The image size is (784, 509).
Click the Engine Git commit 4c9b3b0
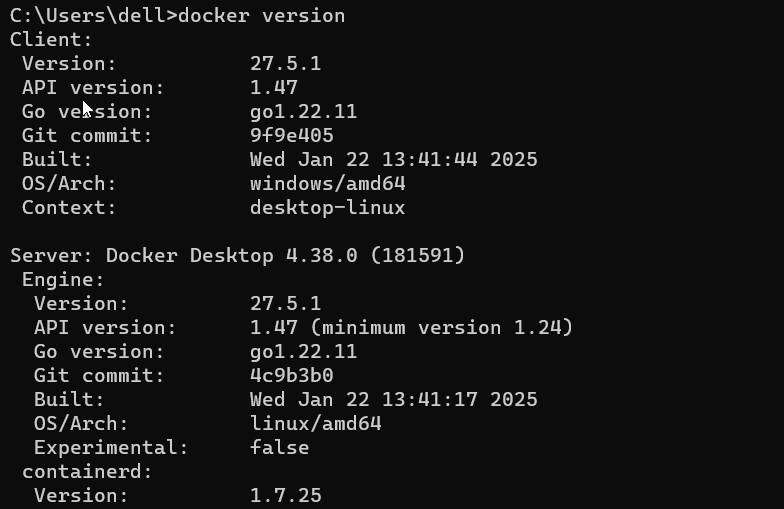pos(292,376)
